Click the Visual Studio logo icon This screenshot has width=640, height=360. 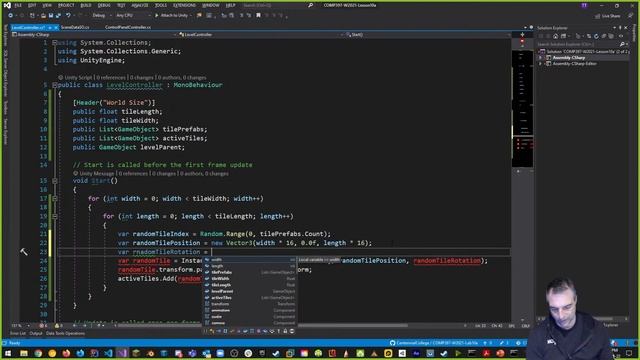click(x=7, y=5)
